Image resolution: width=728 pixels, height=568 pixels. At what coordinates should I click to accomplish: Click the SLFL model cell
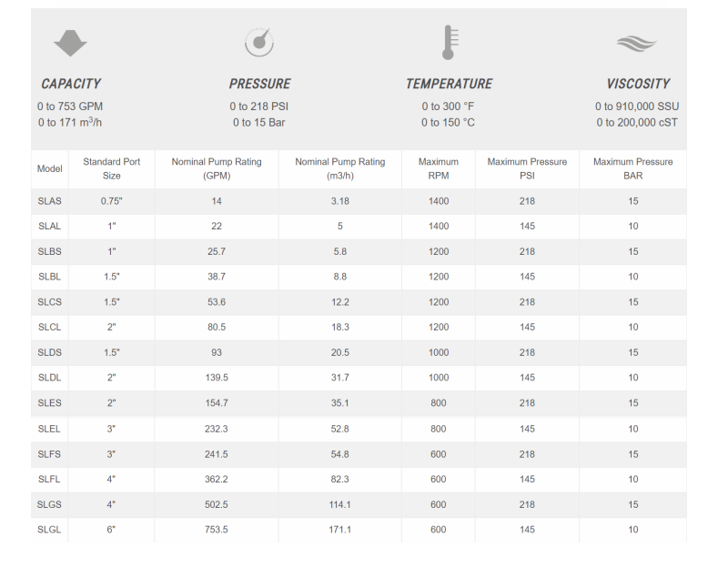[x=49, y=479]
